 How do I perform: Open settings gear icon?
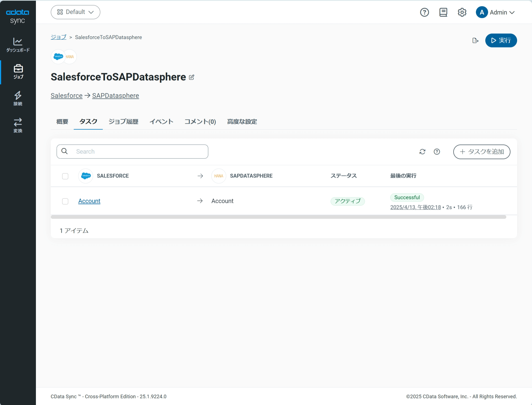(x=462, y=12)
